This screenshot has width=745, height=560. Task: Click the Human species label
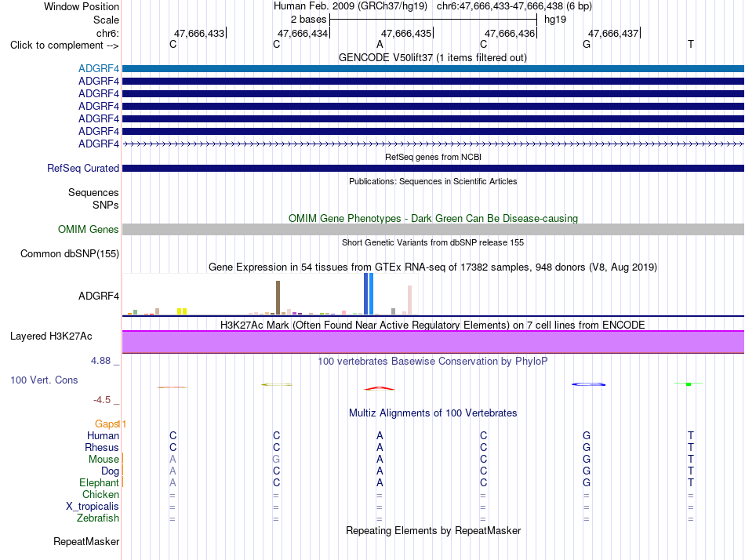103,435
